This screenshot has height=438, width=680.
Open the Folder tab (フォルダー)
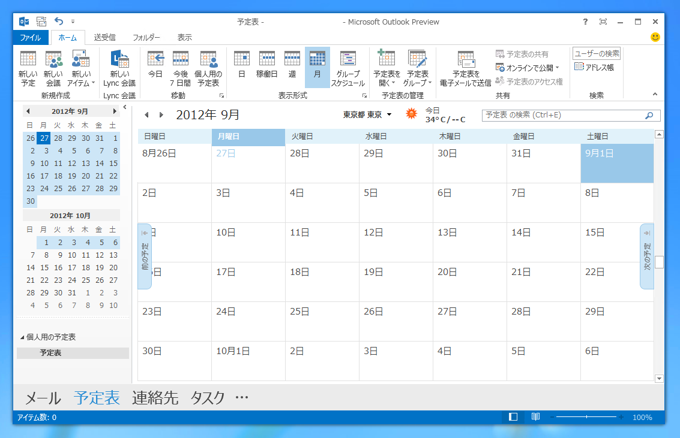click(x=146, y=38)
